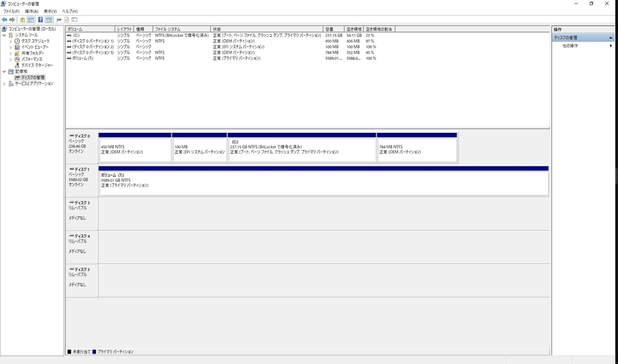Click the 5588.6… free space cell of T:
Image resolution: width=618 pixels, height=364 pixels.
coord(353,59)
